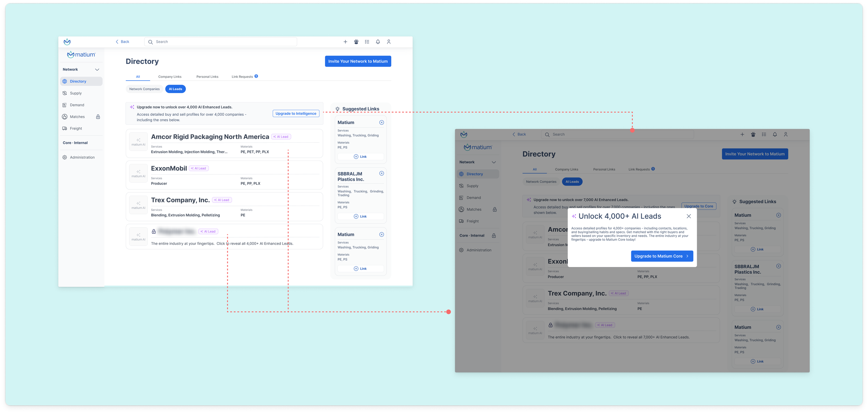Select AI Leads filter pill in left panel
868x413 pixels.
pyautogui.click(x=175, y=89)
